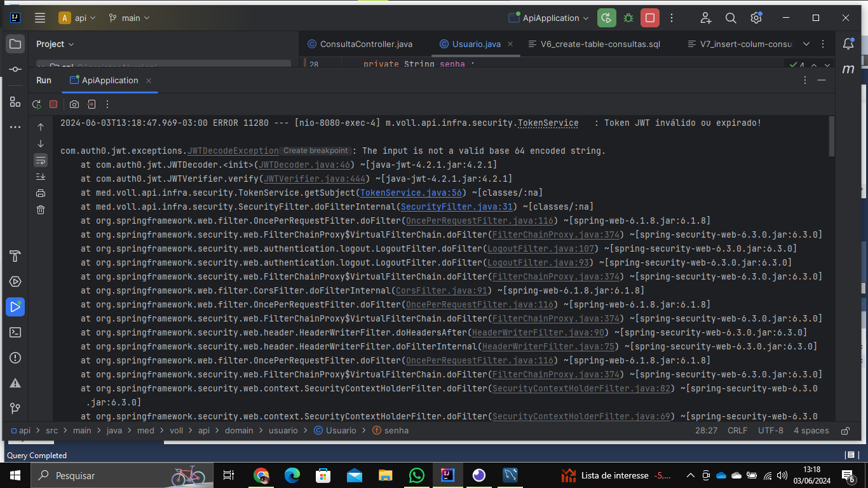Go up the stack trace
868x488 pixels.
[x=41, y=127]
